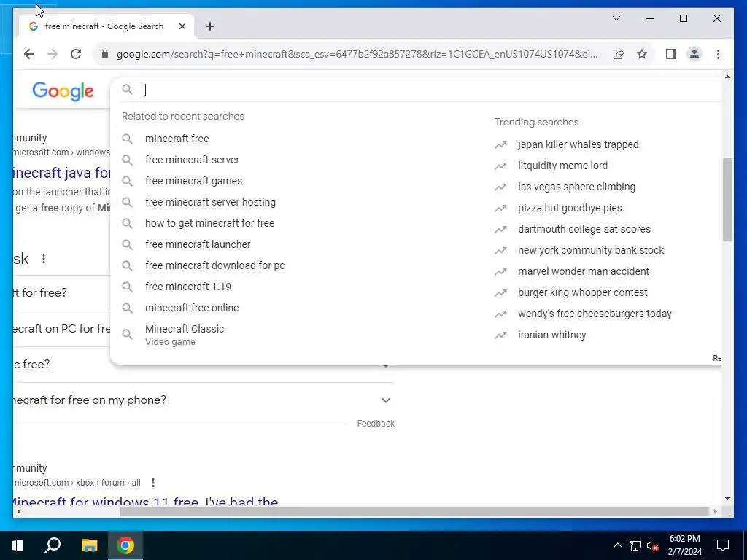Click the Chrome icon in taskbar
The image size is (747, 560).
tap(125, 545)
